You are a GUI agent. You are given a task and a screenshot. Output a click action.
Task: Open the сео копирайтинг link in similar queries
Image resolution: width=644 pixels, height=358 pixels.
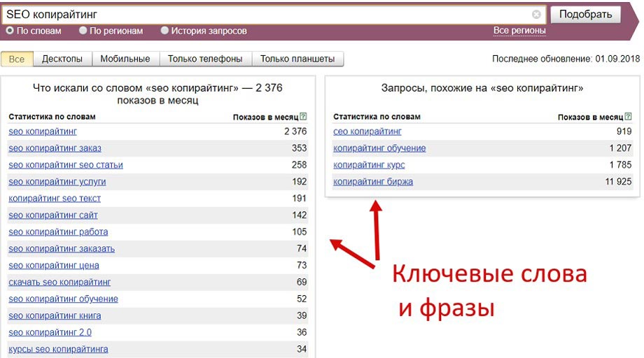(367, 131)
